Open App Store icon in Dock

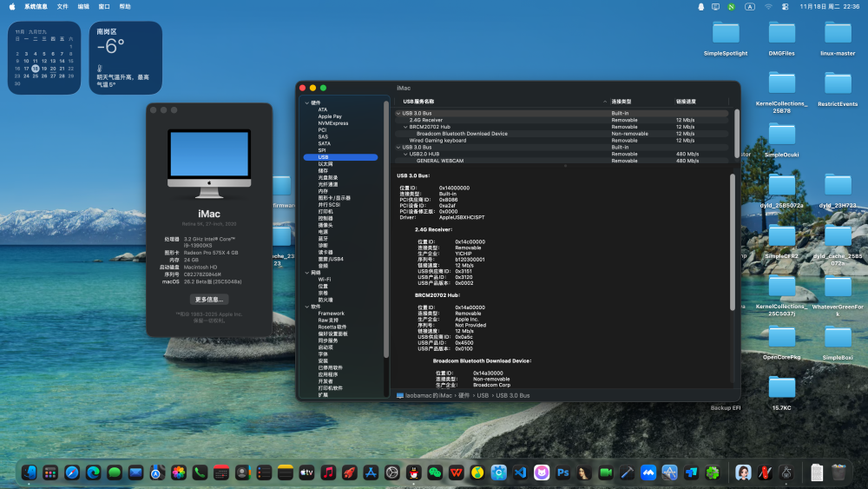371,472
